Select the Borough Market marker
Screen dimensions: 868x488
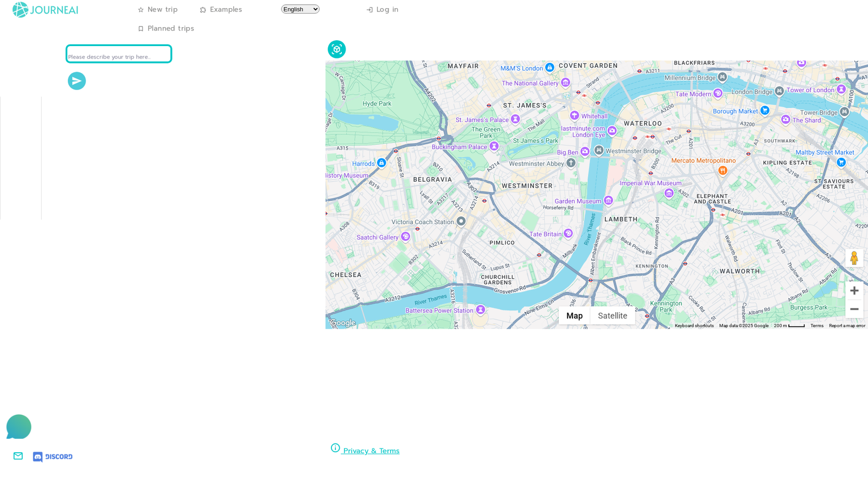[765, 111]
